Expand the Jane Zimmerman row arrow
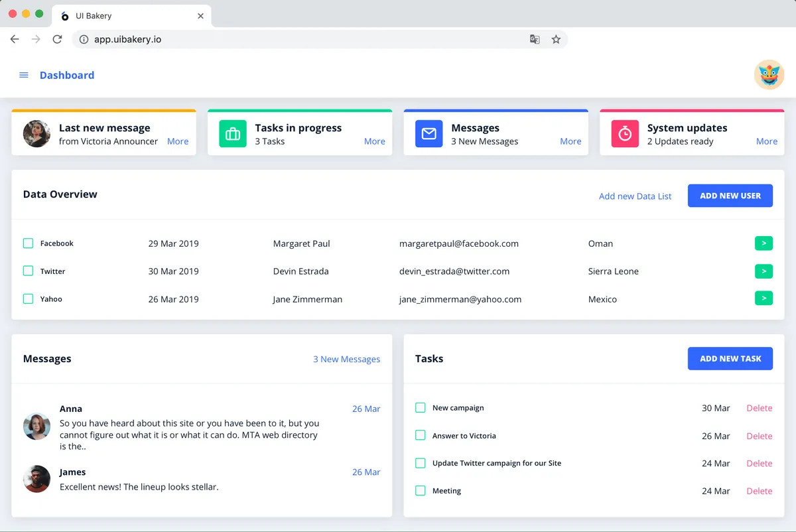This screenshot has height=532, width=796. [763, 299]
